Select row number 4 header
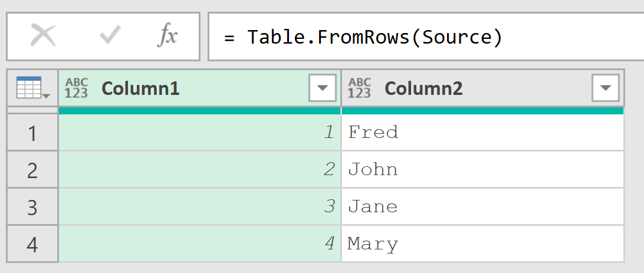 (32, 244)
